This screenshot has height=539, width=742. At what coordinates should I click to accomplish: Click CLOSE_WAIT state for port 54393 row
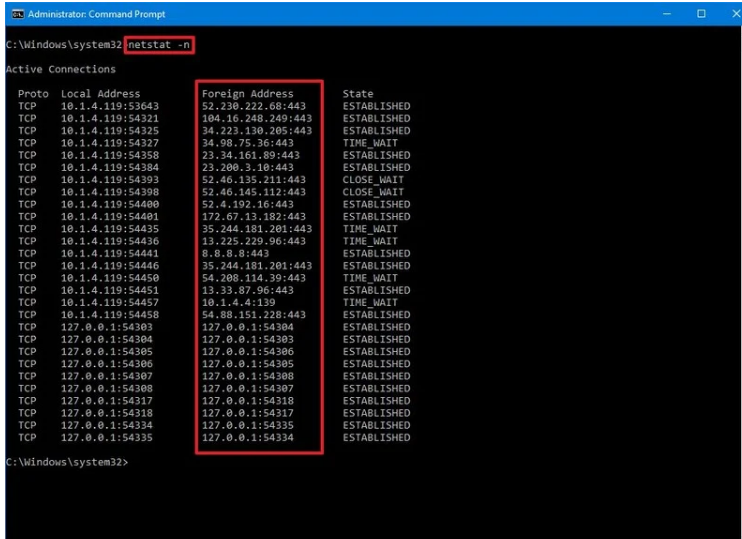pos(373,180)
